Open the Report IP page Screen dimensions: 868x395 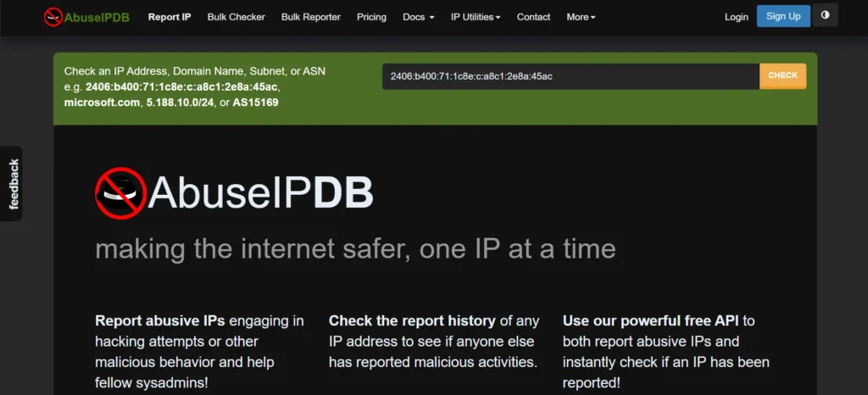tap(170, 17)
